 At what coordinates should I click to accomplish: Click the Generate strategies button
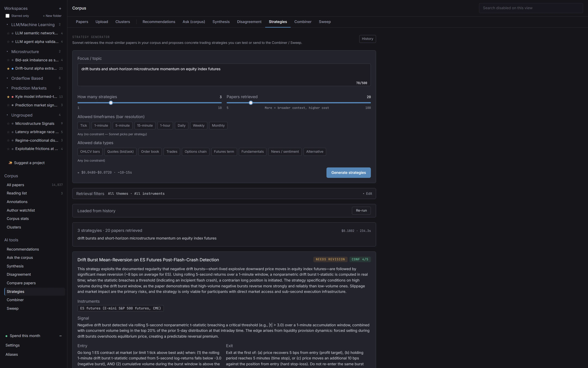[348, 172]
